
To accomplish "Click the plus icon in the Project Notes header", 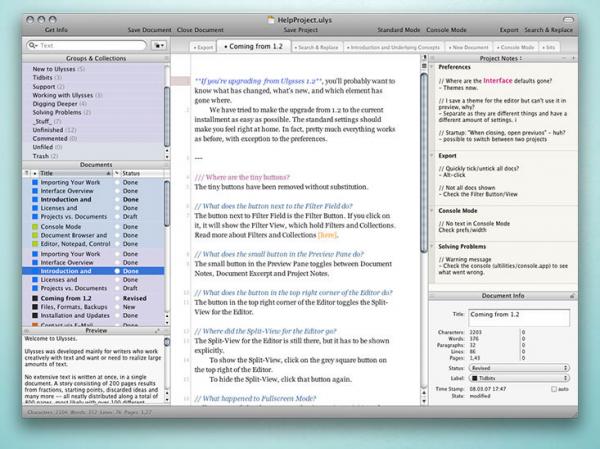I will [x=573, y=58].
